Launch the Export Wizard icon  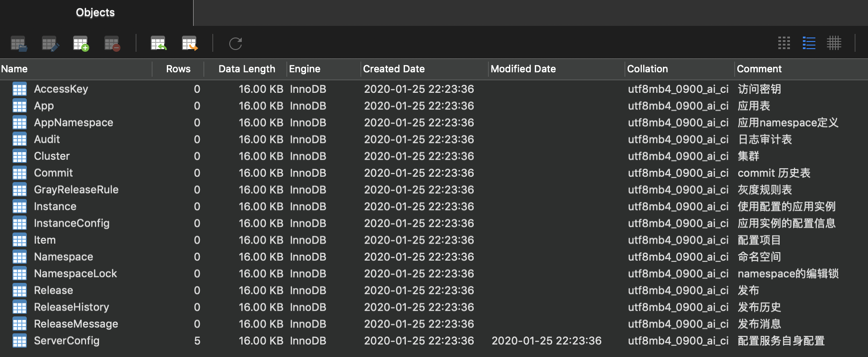[x=189, y=43]
